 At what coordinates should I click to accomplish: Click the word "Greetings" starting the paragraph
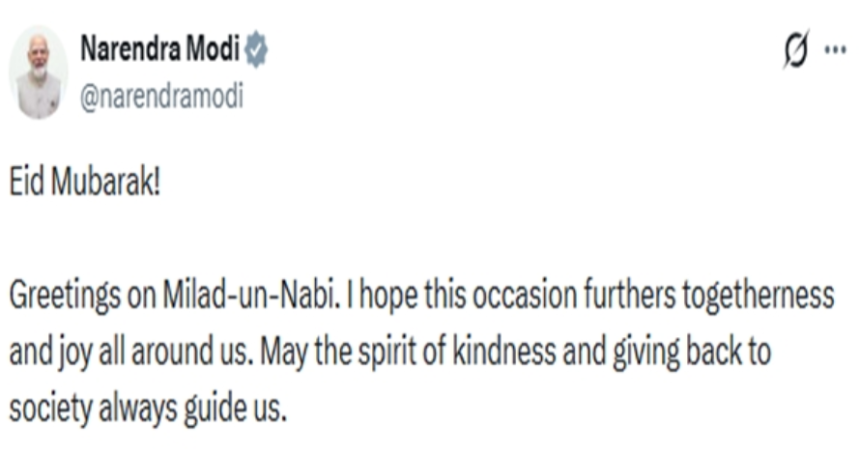coord(64,298)
